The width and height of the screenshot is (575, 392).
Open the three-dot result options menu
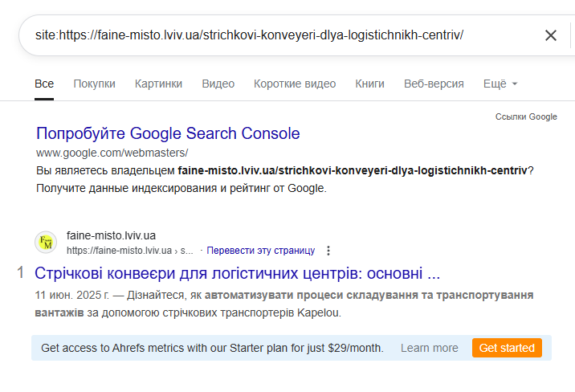click(x=328, y=251)
